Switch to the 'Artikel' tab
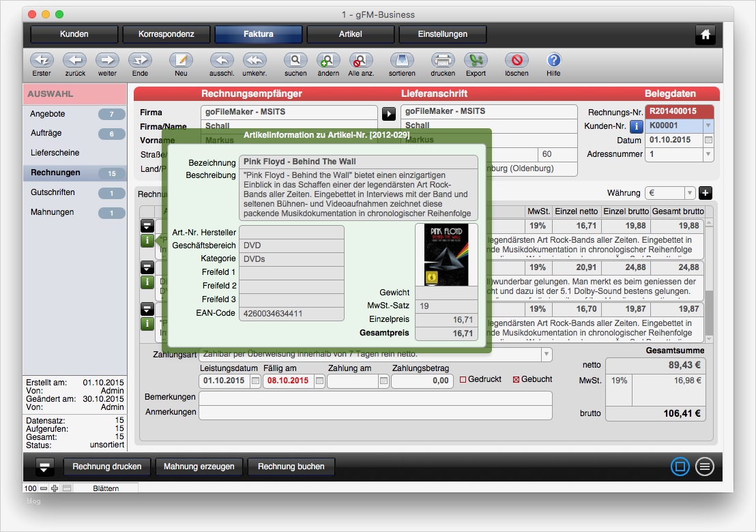The image size is (756, 532). tap(350, 33)
